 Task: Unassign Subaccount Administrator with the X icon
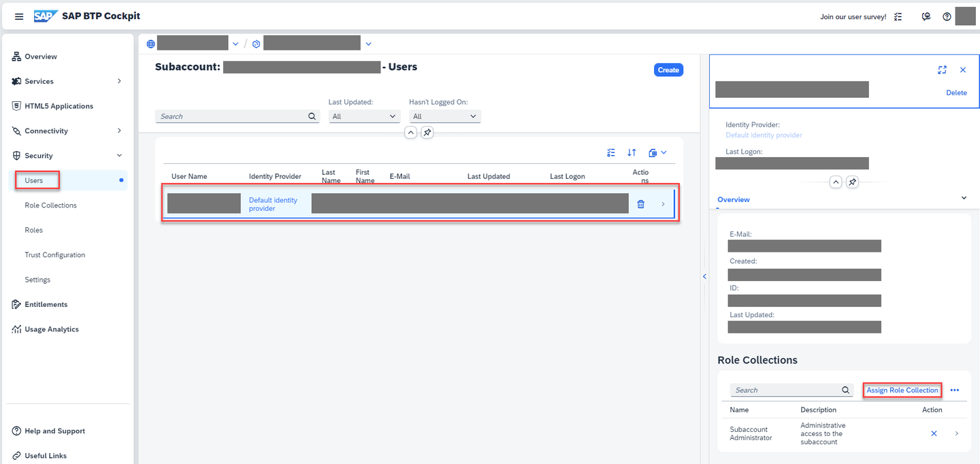pos(934,433)
